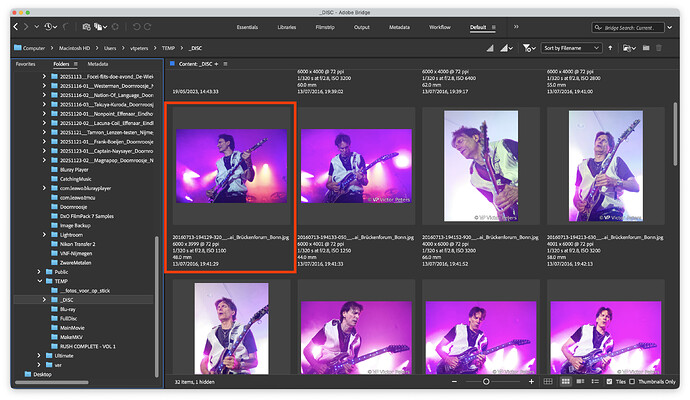The height and width of the screenshot is (400, 690).
Task: Open the filter items by rating dropdown
Action: [528, 47]
